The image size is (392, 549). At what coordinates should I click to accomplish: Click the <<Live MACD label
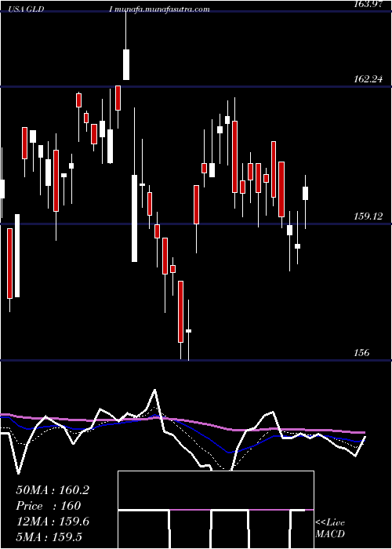pyautogui.click(x=330, y=529)
